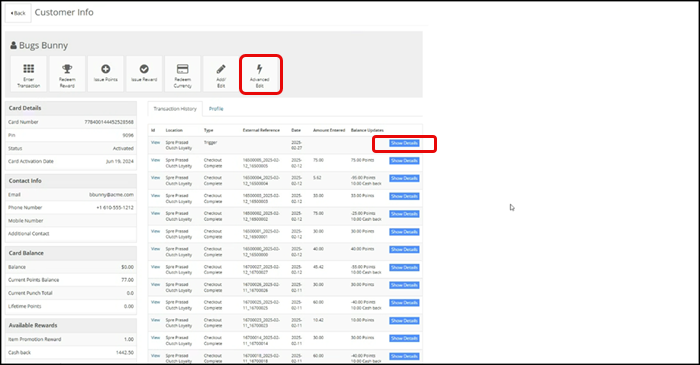View the reference 16700026 transaction
700x365 pixels.
(155, 284)
